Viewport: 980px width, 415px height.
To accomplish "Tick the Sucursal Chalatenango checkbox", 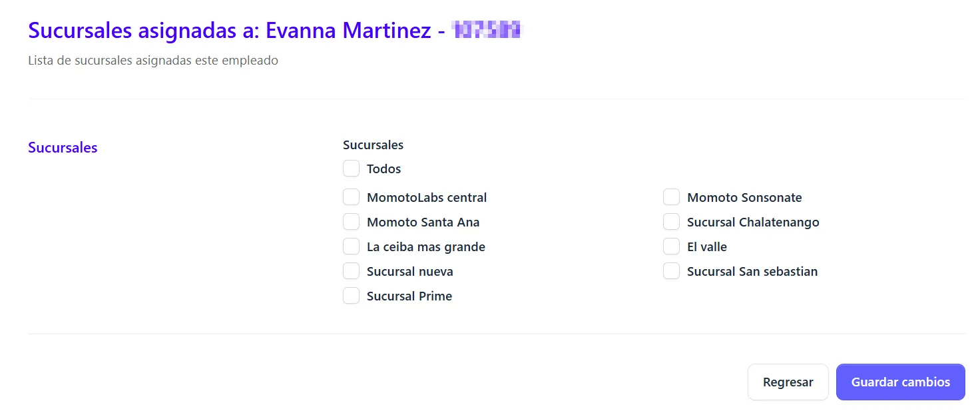I will (671, 222).
